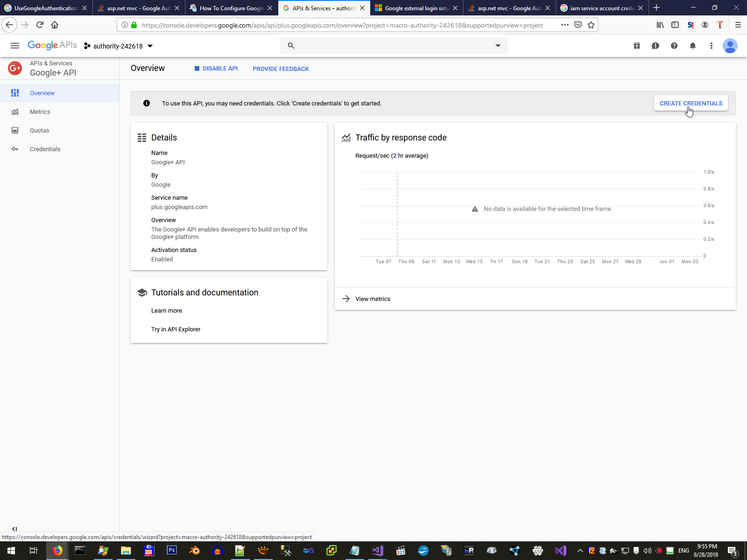
Task: Click the browser address bar URL
Action: 342,25
